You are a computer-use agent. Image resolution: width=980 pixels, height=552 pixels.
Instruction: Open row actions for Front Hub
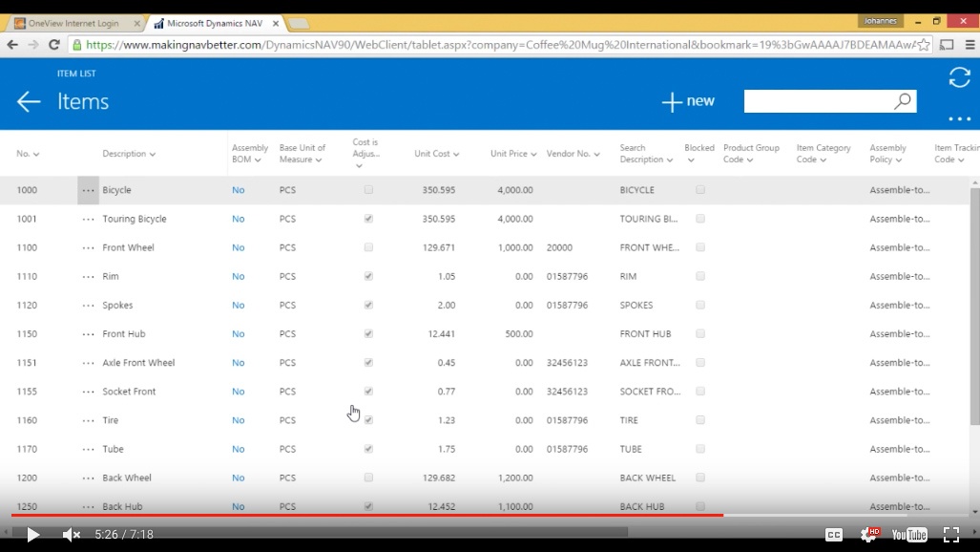coord(88,334)
